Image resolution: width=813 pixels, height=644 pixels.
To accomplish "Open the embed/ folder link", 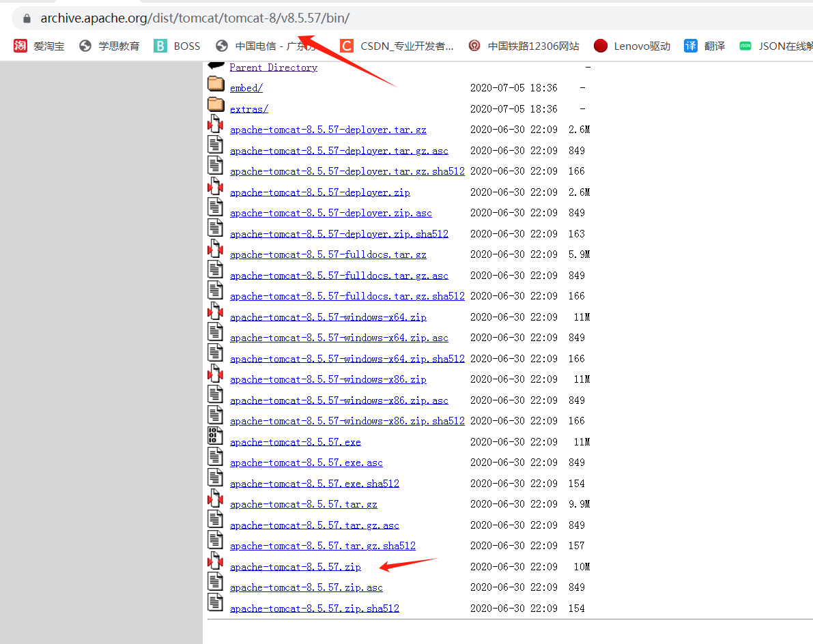I will 246,88.
